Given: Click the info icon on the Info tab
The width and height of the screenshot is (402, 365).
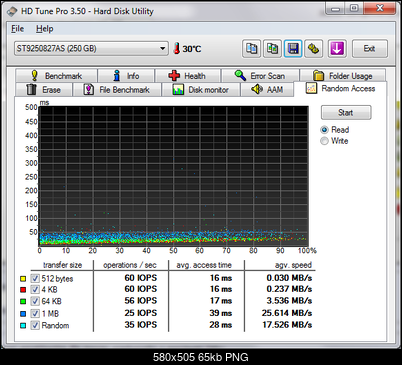Looking at the screenshot, I should [116, 76].
